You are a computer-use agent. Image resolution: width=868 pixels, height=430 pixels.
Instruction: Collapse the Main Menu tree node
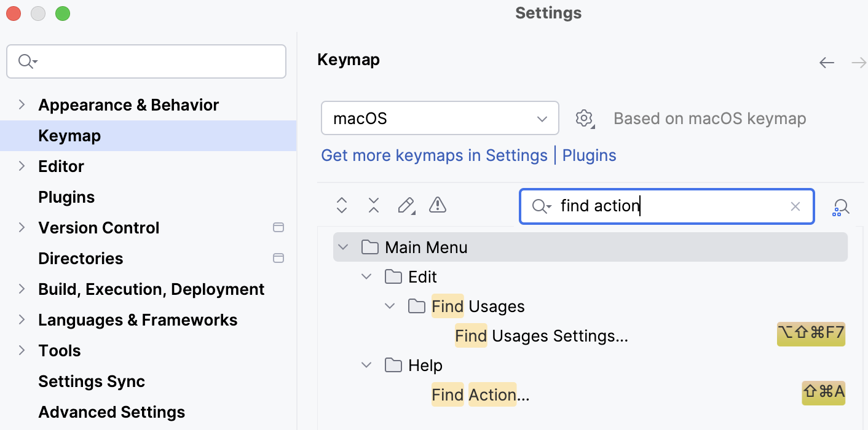pos(343,247)
